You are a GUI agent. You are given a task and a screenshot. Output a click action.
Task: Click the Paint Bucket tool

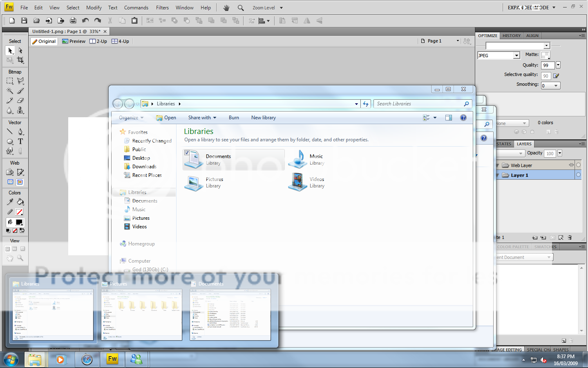point(20,202)
